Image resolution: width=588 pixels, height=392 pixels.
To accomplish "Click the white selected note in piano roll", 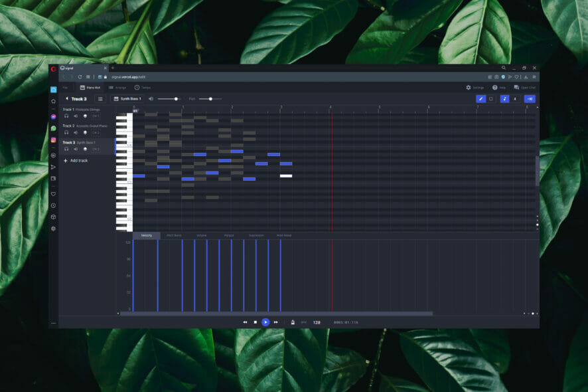I will (286, 175).
